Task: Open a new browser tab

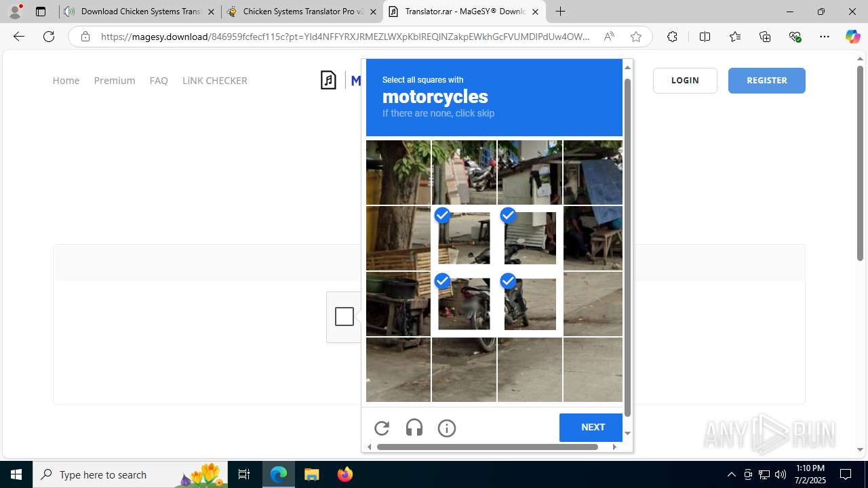Action: pyautogui.click(x=560, y=12)
